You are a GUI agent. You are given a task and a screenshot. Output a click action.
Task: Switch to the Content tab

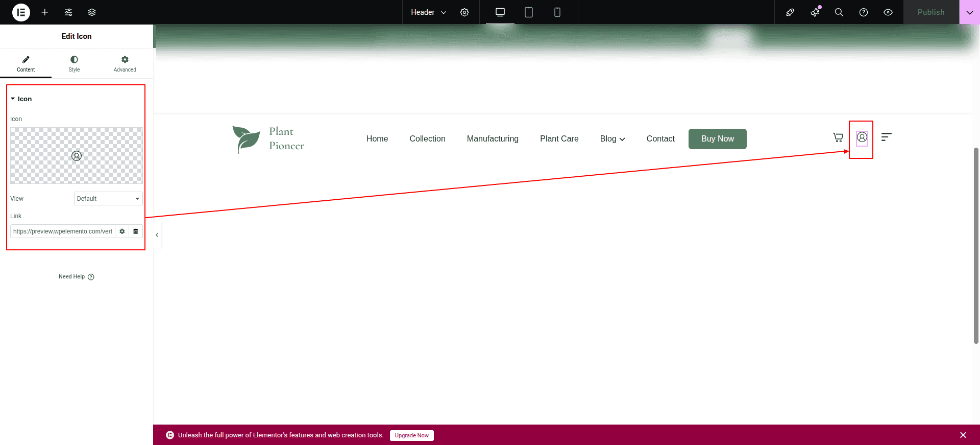26,63
